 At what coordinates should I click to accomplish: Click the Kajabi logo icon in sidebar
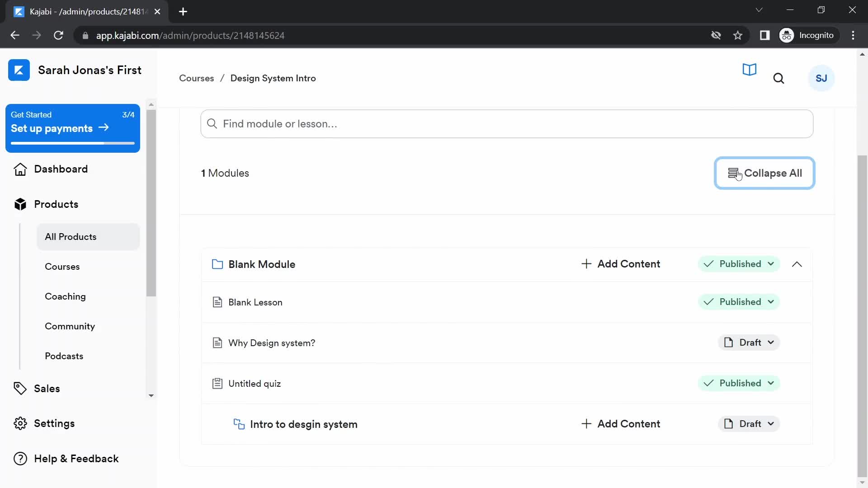pos(19,70)
